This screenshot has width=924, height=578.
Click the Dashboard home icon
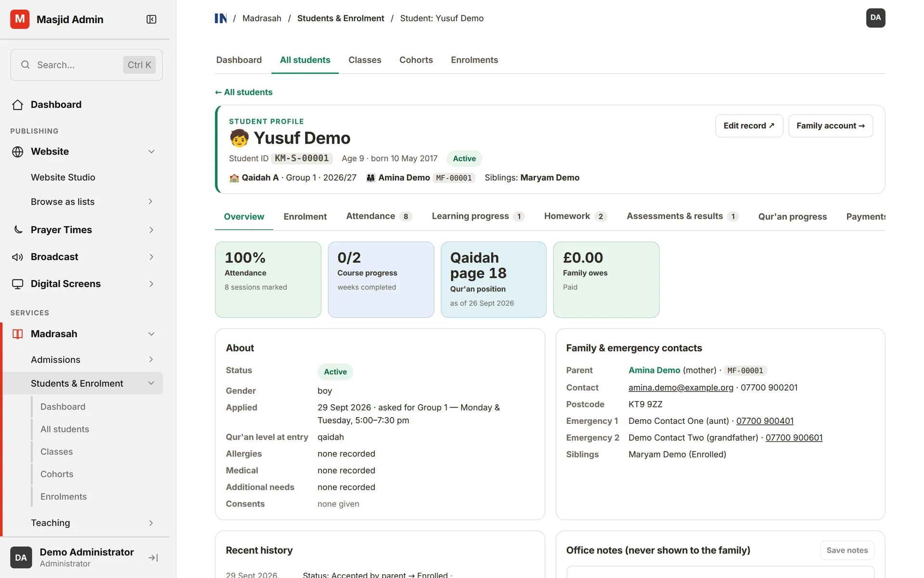click(18, 105)
